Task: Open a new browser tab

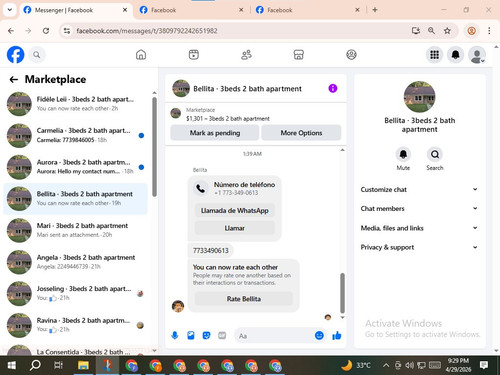Action: coord(375,10)
